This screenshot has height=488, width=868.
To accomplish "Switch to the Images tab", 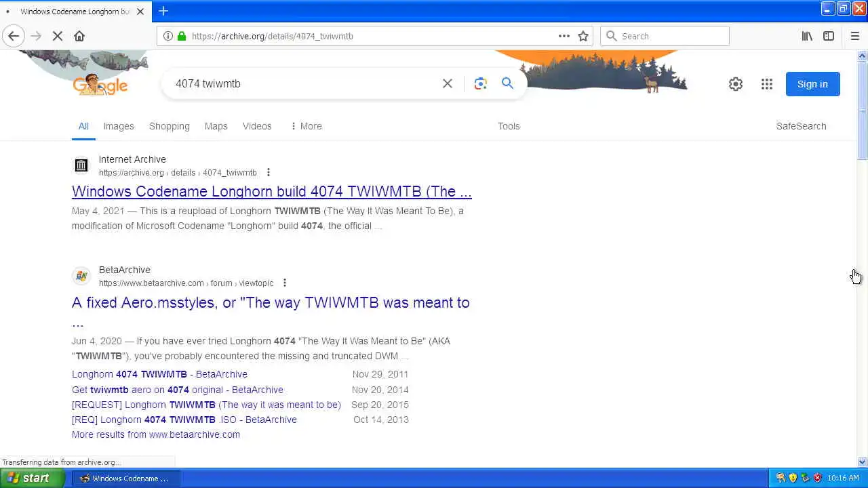I will [119, 126].
